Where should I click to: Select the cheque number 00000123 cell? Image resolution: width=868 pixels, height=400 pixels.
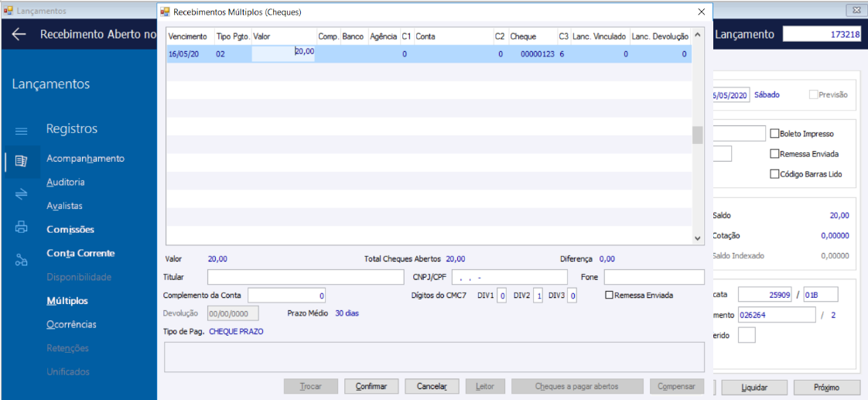(x=532, y=54)
